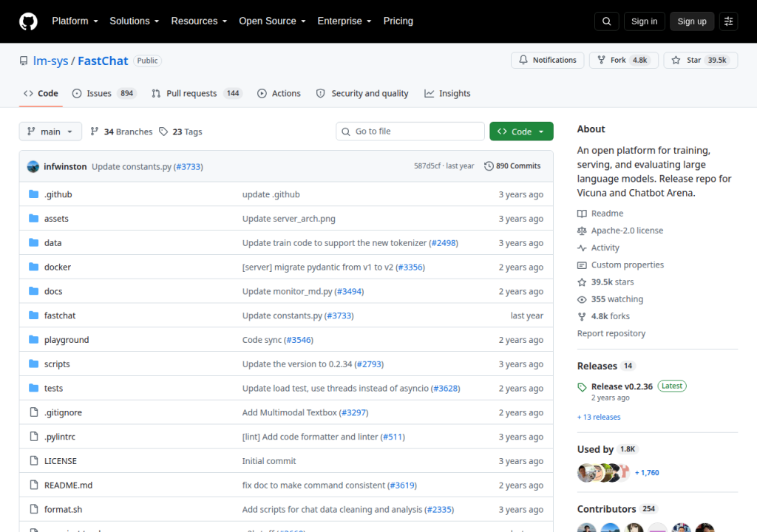
Task: Click the watching eye icon
Action: [582, 299]
